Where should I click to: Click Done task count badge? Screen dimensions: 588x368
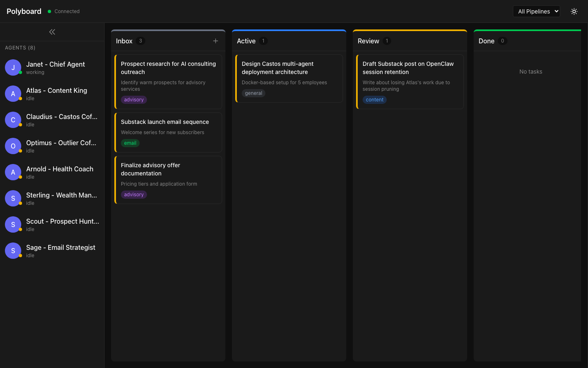502,41
